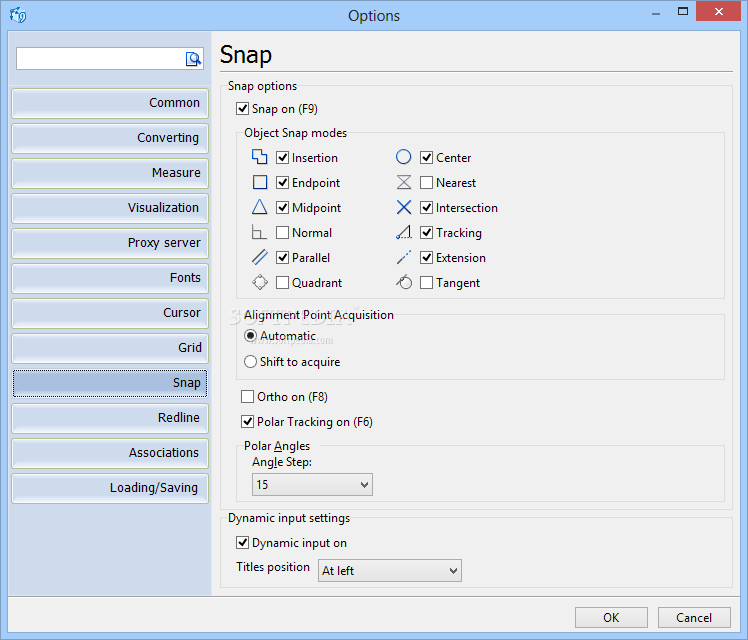
Task: Enable the Normal snap mode
Action: click(x=282, y=233)
